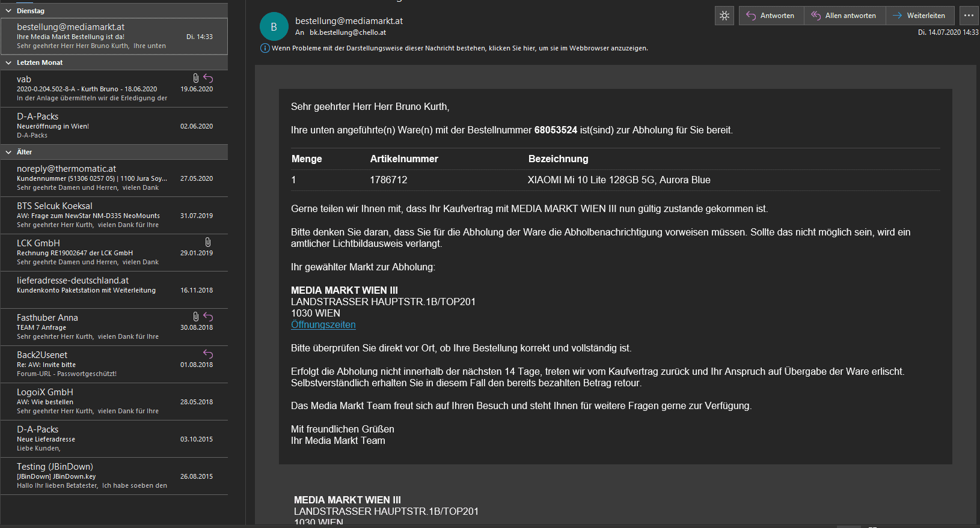This screenshot has height=528, width=980.
Task: Click date 27.05.2020 on thermomatic email
Action: pos(197,178)
